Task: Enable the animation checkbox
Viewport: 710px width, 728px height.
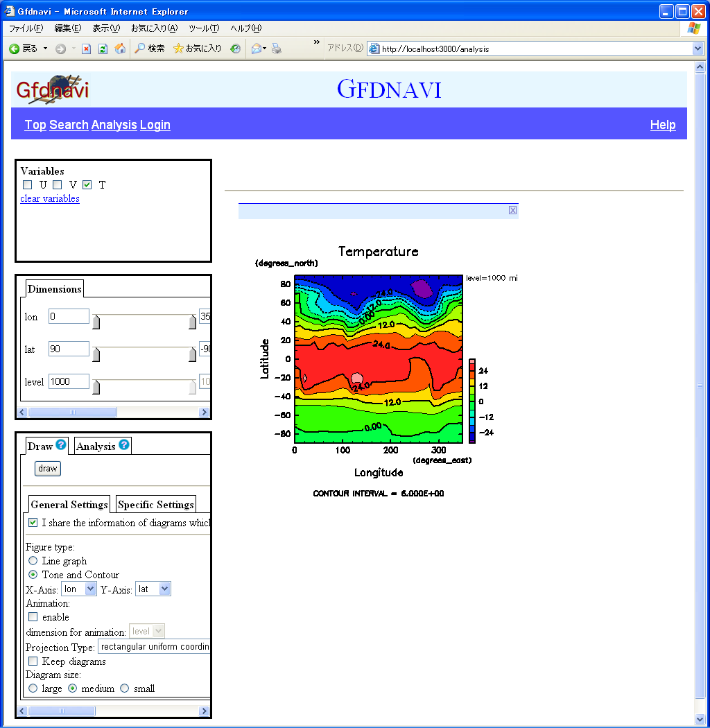Action: (33, 616)
